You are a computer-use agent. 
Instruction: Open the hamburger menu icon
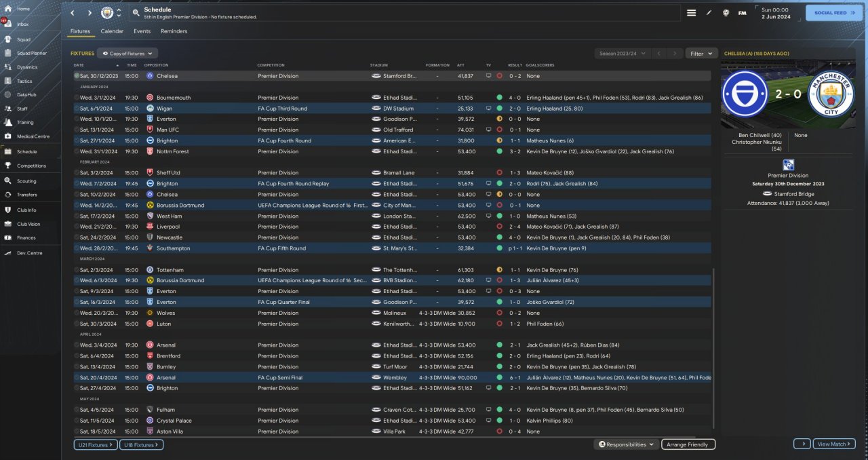point(691,13)
